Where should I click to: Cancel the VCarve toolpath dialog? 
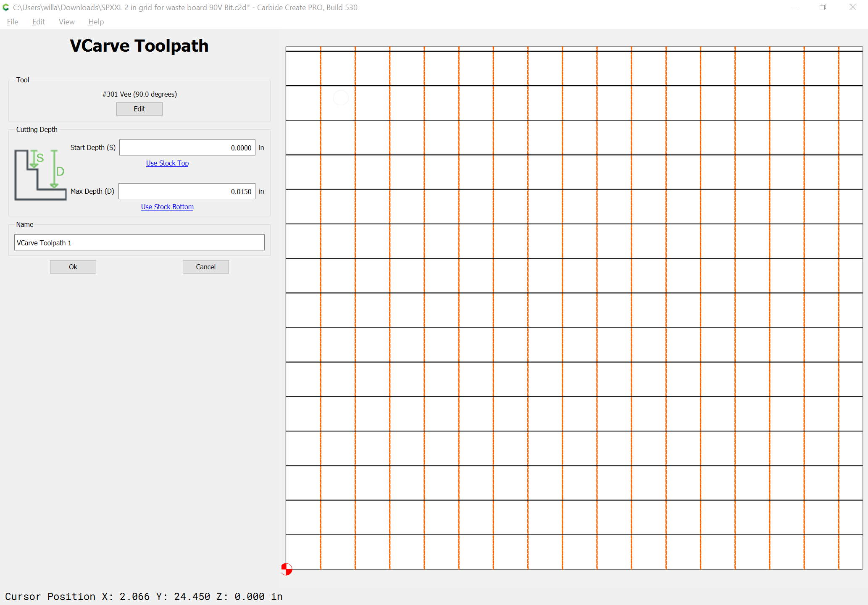206,267
